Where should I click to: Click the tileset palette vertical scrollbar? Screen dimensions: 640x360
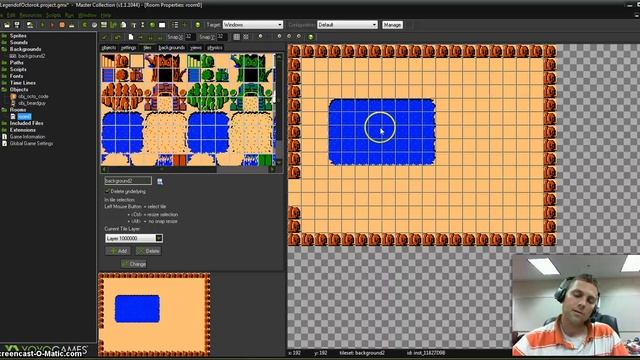click(279, 109)
